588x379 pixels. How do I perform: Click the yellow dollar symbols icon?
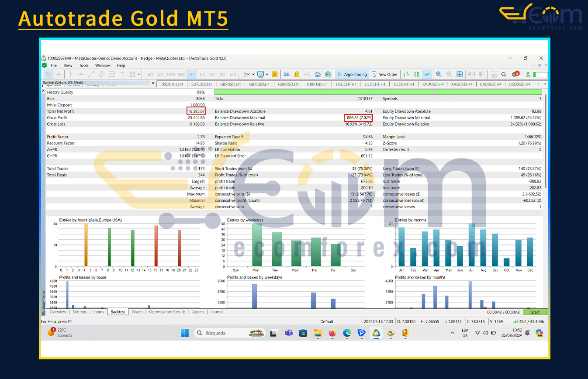pos(275,74)
